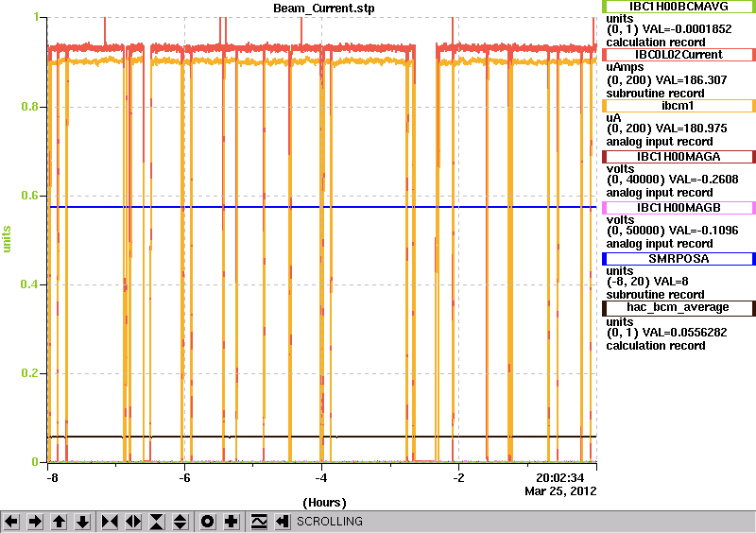
Task: Click the arrow-to-bar scroll reset icon
Action: coord(283,522)
